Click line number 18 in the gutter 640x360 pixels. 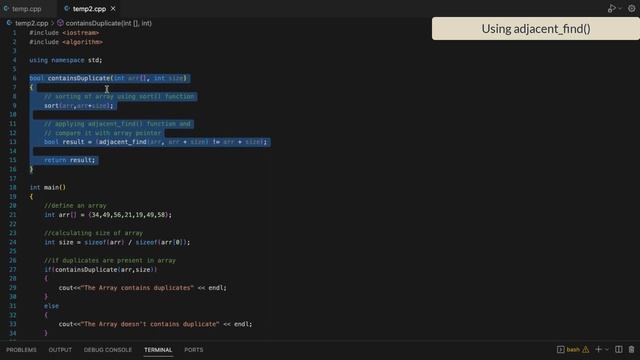[13, 187]
